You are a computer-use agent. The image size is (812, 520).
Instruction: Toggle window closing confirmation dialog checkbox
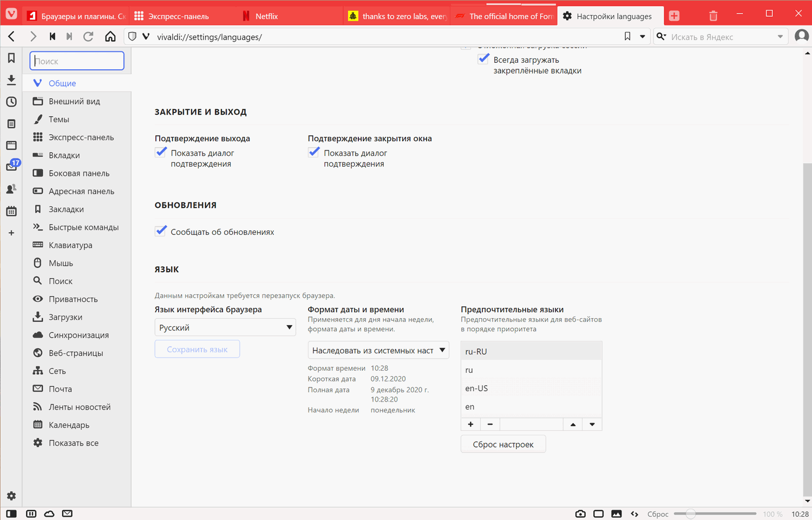314,152
